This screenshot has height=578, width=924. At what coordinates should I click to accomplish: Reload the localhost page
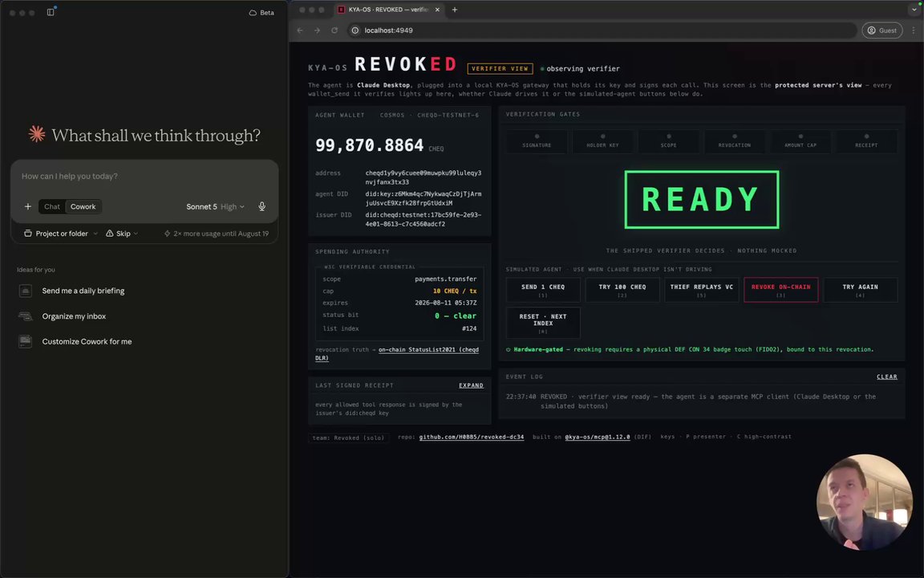click(x=334, y=30)
